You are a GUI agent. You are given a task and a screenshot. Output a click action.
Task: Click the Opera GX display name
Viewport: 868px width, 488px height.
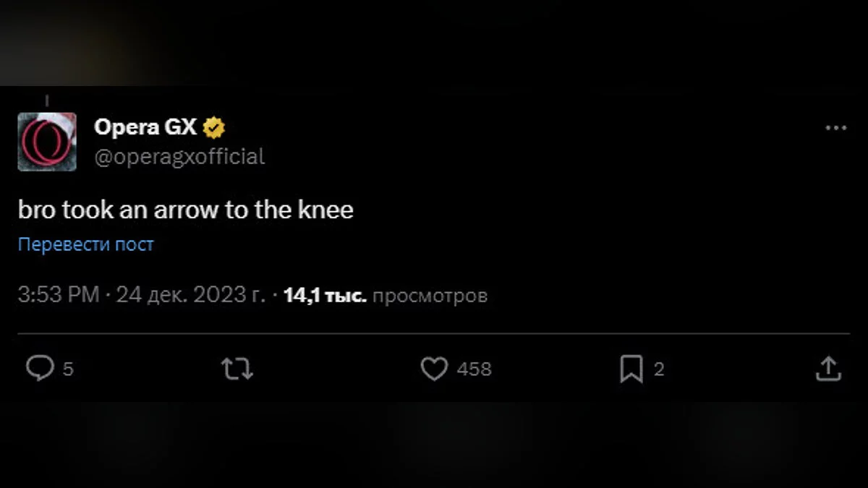point(145,127)
